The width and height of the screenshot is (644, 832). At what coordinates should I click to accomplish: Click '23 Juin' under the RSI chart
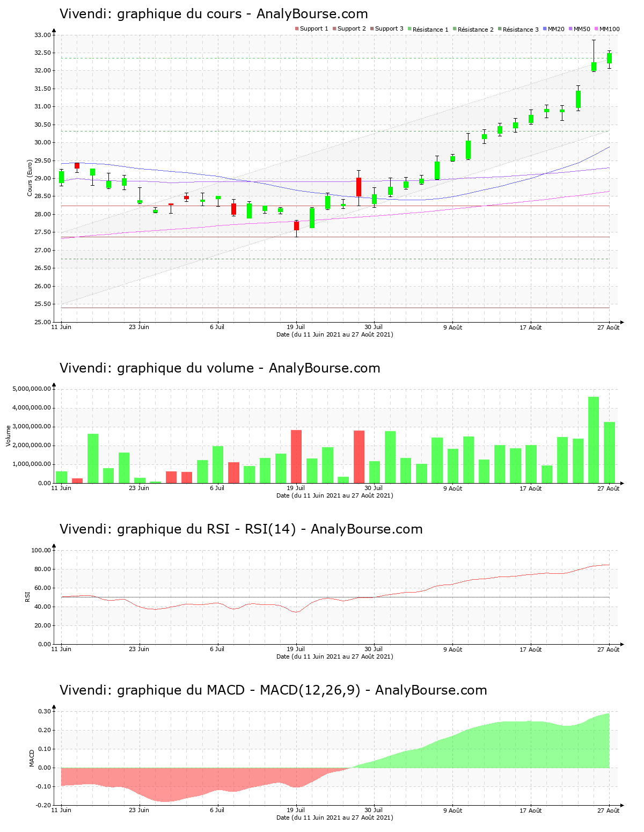[x=139, y=649]
